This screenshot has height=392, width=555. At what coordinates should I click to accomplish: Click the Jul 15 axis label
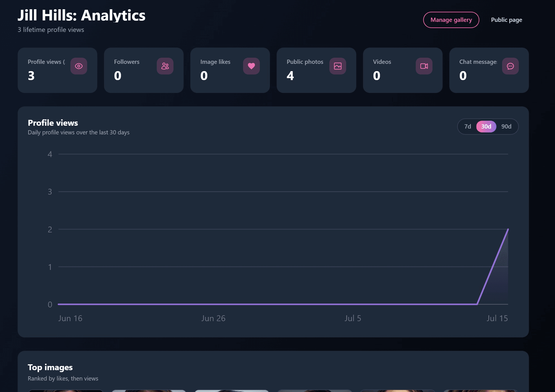[497, 318]
